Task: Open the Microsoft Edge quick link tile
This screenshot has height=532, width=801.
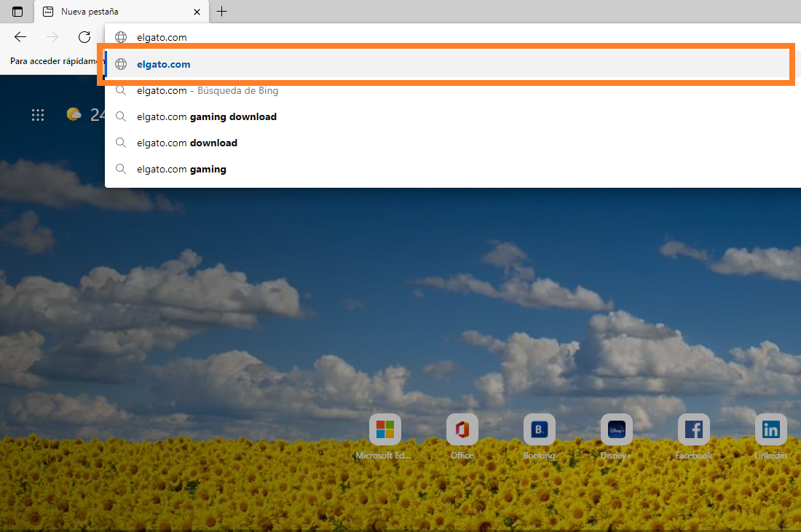Action: 384,430
